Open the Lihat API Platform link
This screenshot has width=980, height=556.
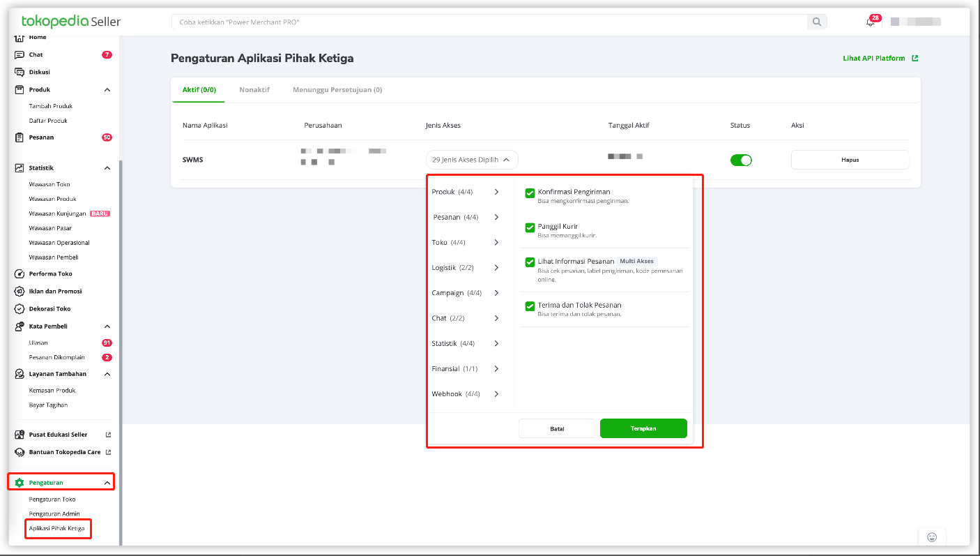874,59
